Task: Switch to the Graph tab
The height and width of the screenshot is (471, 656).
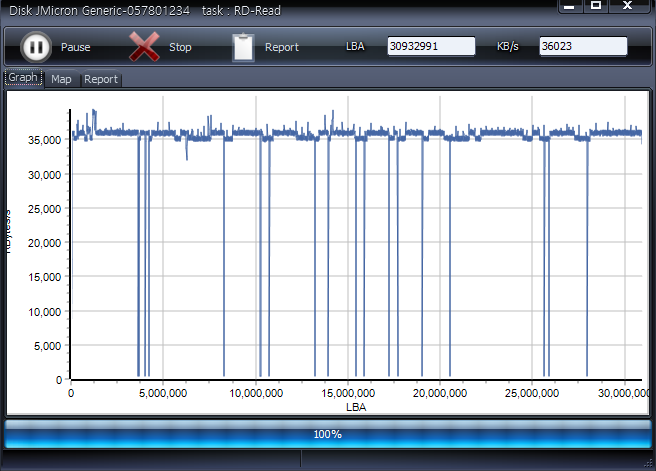Action: [23, 78]
